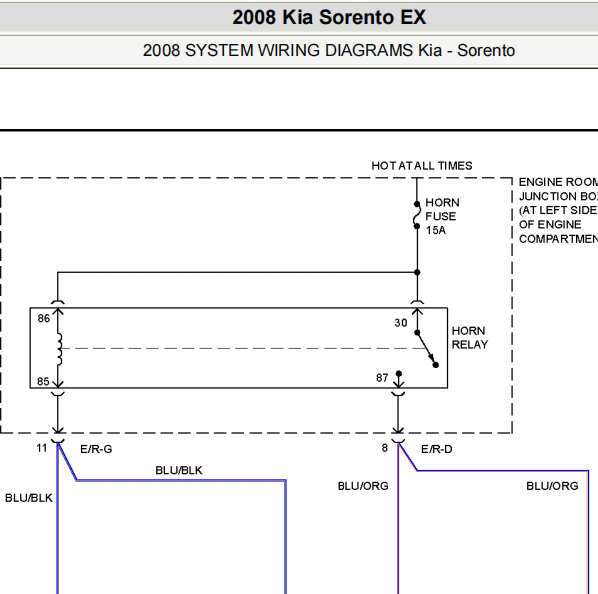Click the Engine Room Junction Box description
Screen dimensions: 598x594
pos(558,210)
